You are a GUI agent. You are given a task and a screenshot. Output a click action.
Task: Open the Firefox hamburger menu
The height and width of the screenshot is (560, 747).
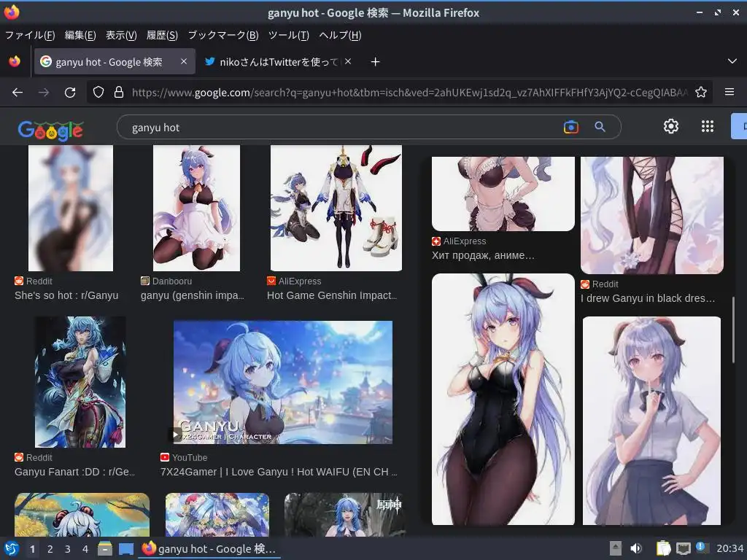click(x=729, y=92)
